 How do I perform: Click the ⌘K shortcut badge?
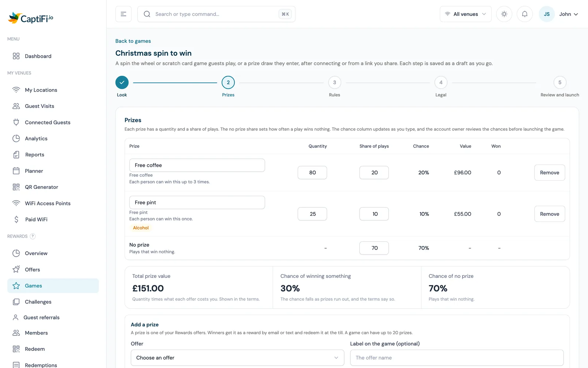point(285,14)
